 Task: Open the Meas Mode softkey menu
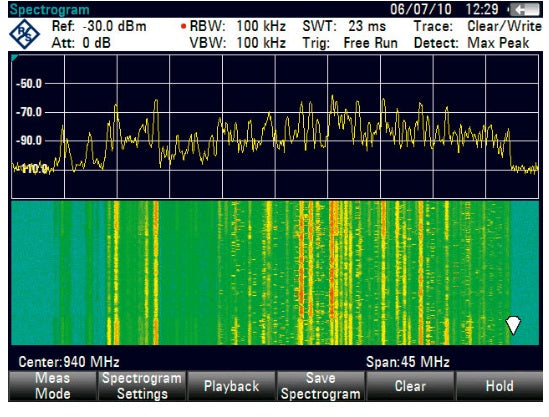click(x=53, y=386)
